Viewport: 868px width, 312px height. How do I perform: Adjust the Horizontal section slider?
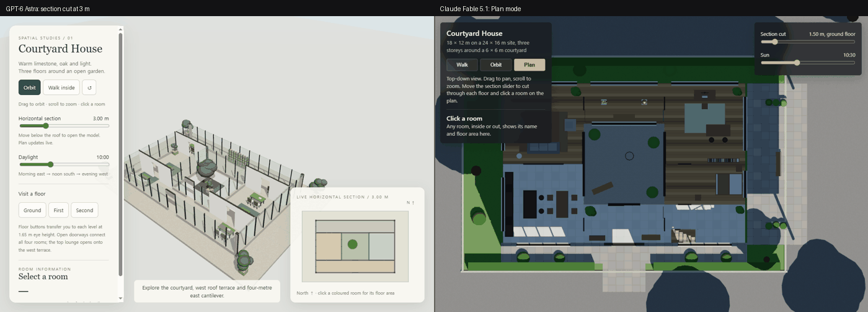coord(64,126)
